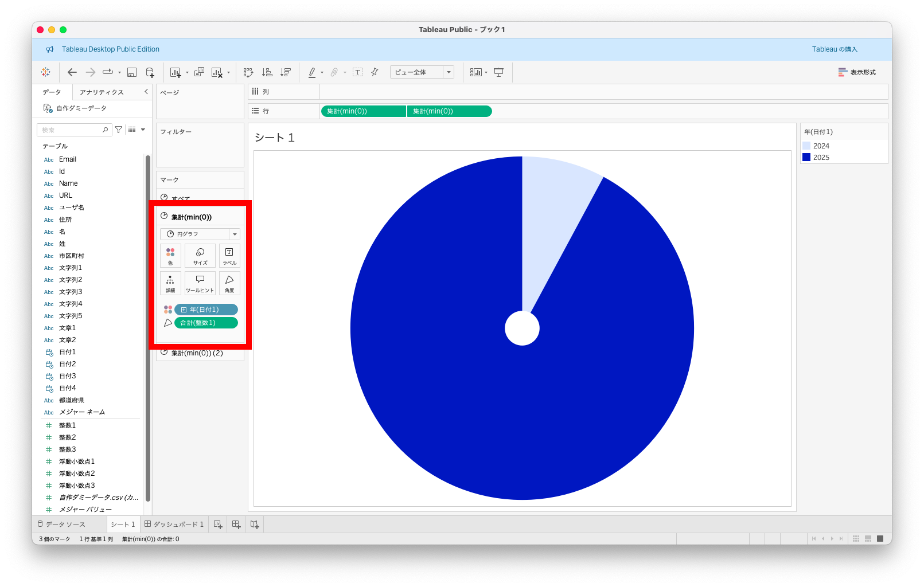Click the Angle (角度) mark button

pos(229,283)
